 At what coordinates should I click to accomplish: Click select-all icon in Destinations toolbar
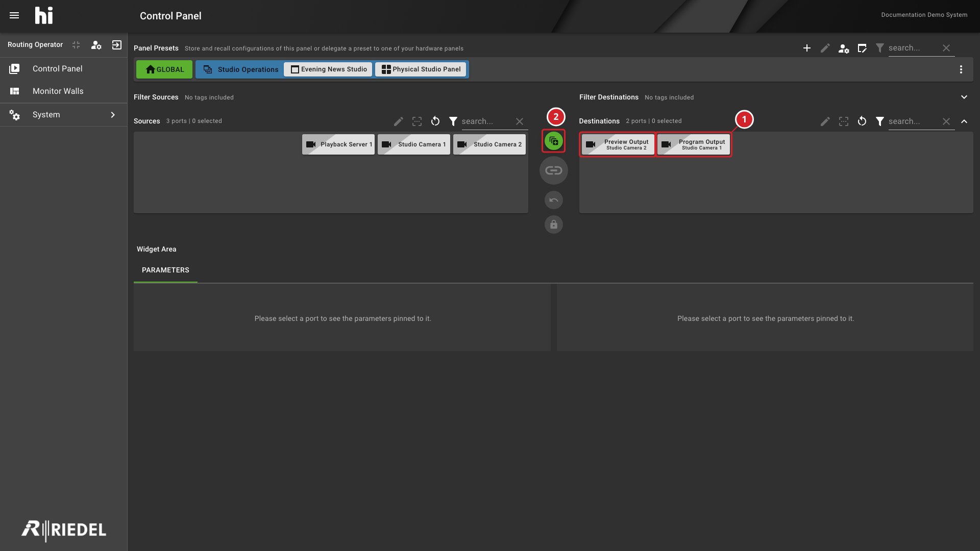[844, 121]
